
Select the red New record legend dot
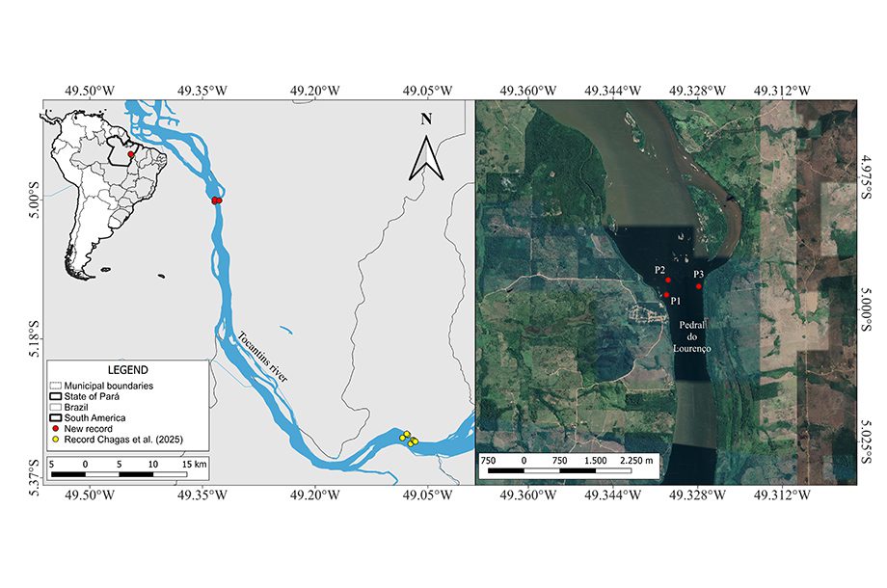(56, 429)
